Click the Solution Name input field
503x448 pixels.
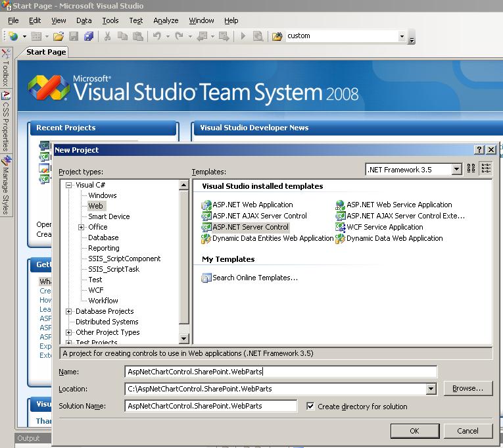click(x=211, y=406)
